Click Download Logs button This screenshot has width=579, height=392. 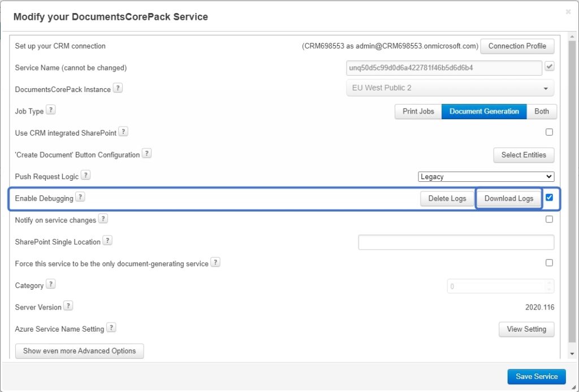coord(509,198)
